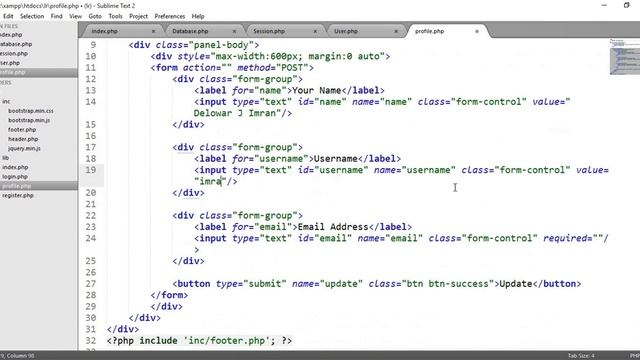Select User.php in the open files list
The image size is (640, 360).
[10, 63]
